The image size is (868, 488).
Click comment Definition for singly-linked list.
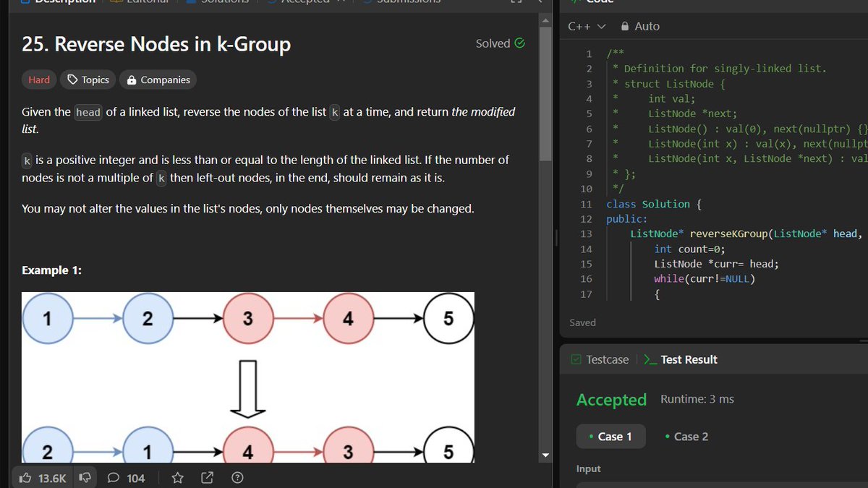[725, 69]
